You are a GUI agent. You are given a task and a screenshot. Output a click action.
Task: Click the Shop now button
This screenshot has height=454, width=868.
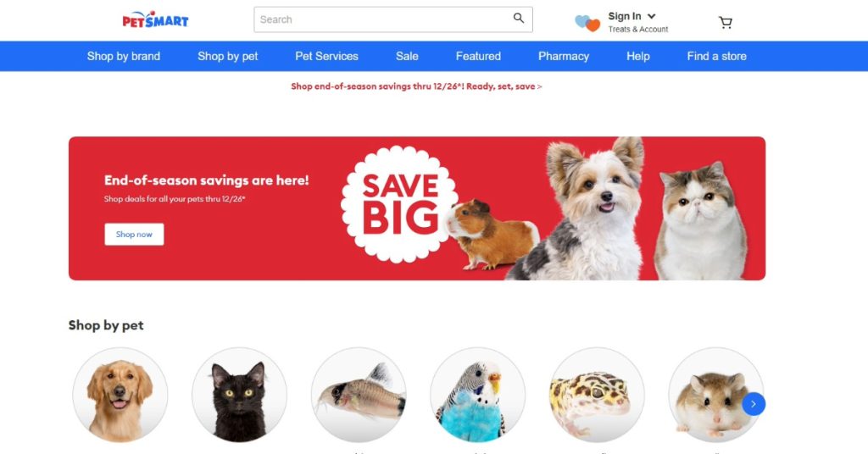pos(134,234)
